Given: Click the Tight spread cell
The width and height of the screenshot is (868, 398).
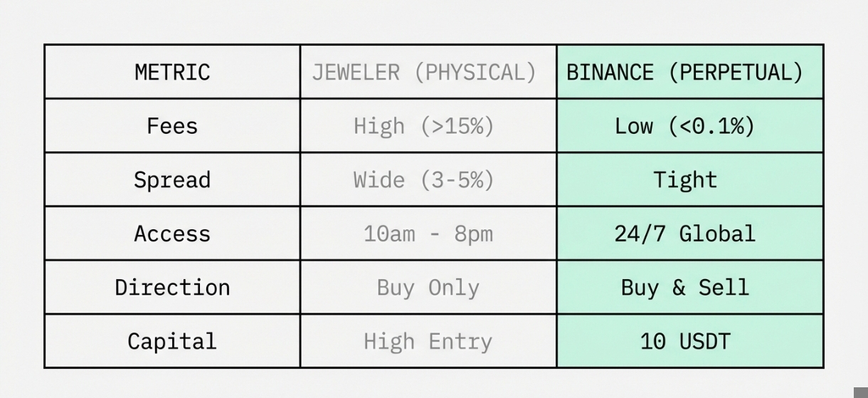Looking at the screenshot, I should coord(684,179).
